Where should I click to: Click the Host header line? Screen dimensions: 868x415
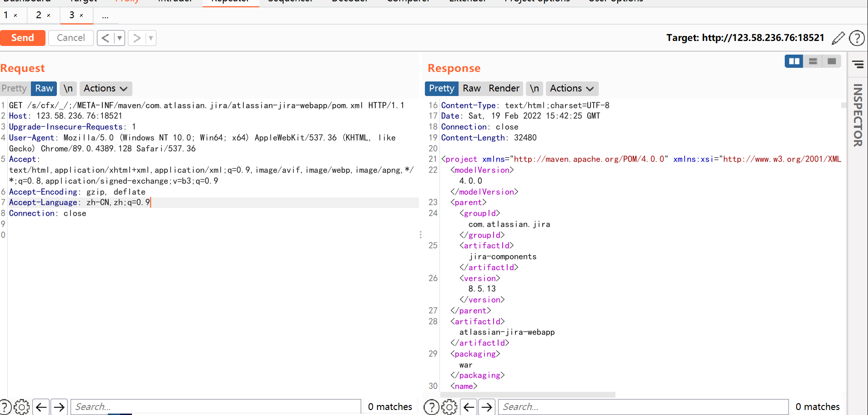pos(66,116)
